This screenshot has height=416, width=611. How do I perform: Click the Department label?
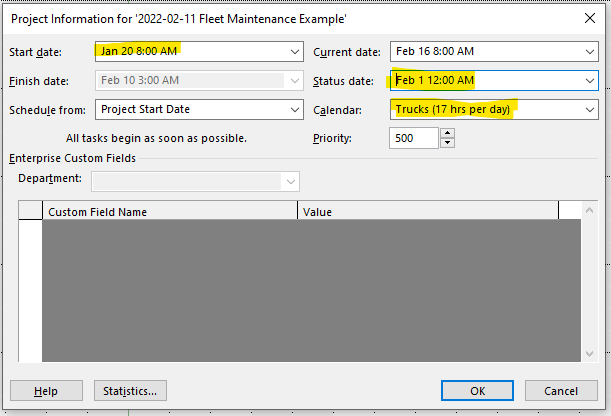pos(50,178)
